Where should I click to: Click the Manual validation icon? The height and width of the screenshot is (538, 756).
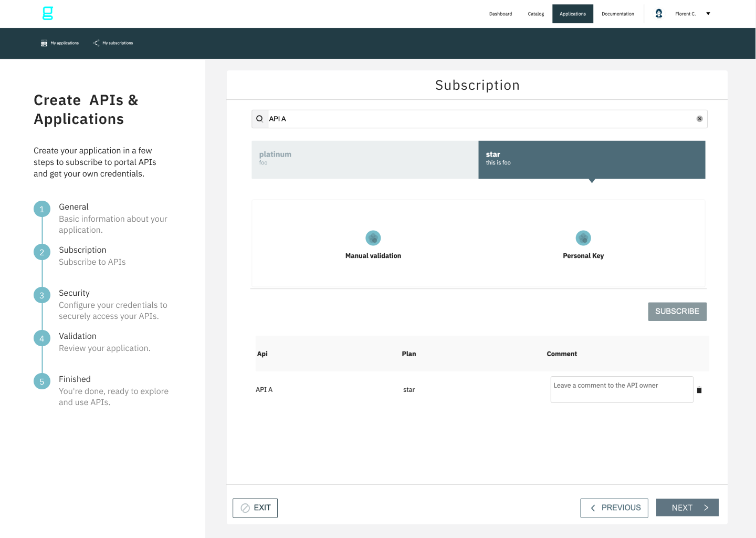373,237
